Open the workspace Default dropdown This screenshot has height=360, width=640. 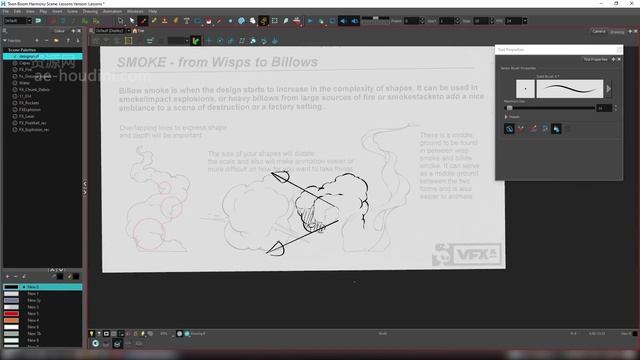(18, 20)
